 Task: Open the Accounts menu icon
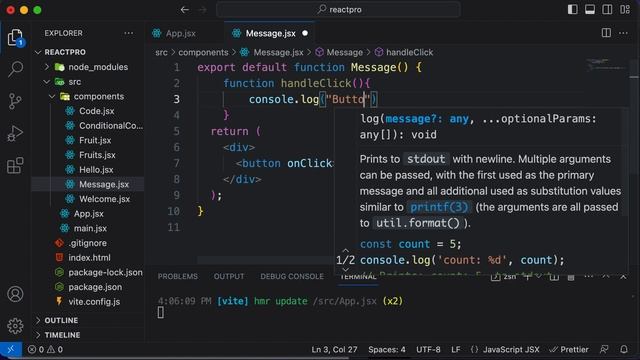[x=15, y=294]
